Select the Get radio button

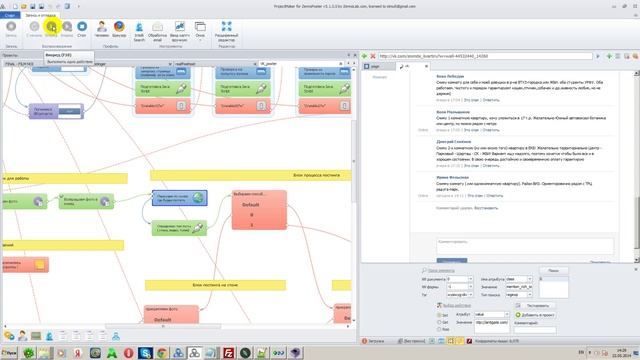coord(440,322)
